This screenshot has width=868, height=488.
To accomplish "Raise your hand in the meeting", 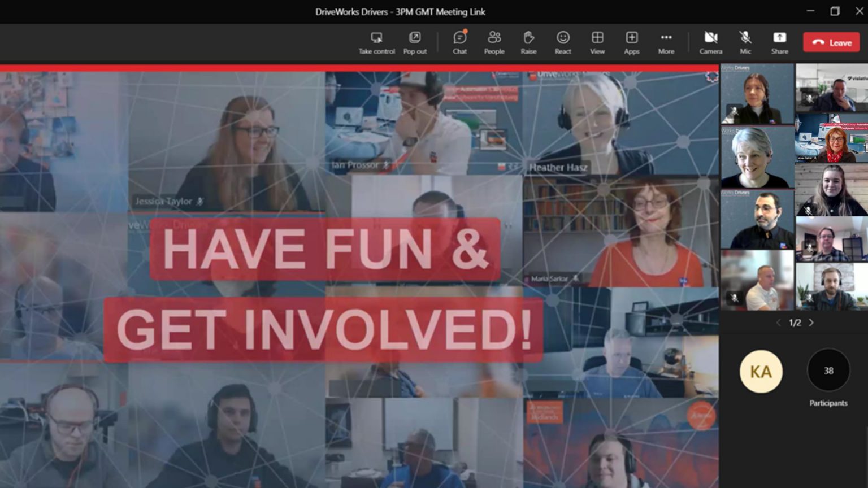I will click(528, 43).
